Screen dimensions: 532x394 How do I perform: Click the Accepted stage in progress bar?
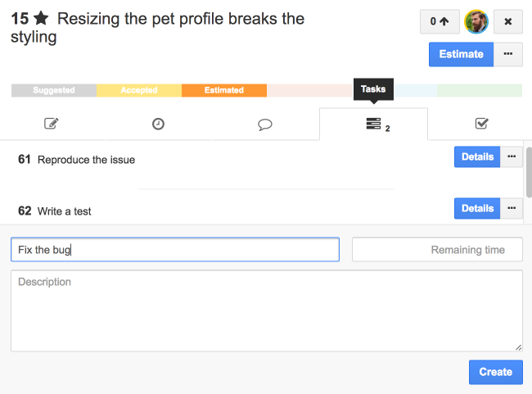click(x=139, y=90)
